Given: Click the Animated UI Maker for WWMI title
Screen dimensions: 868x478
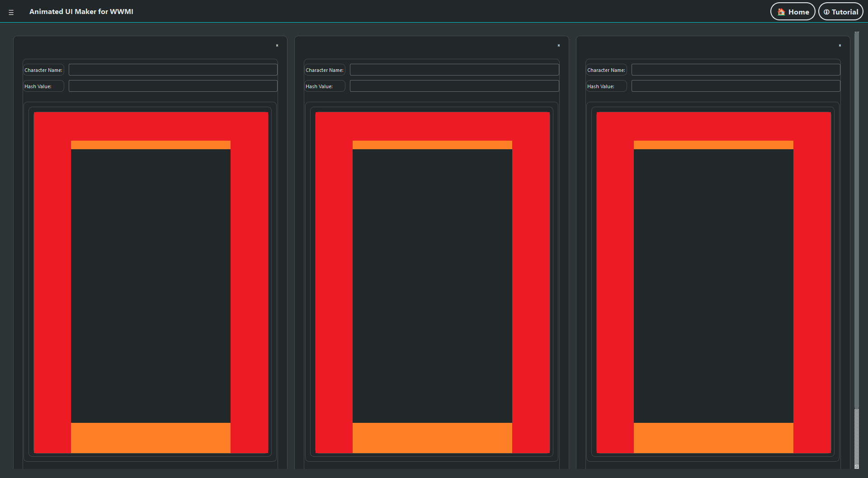Looking at the screenshot, I should click(81, 12).
